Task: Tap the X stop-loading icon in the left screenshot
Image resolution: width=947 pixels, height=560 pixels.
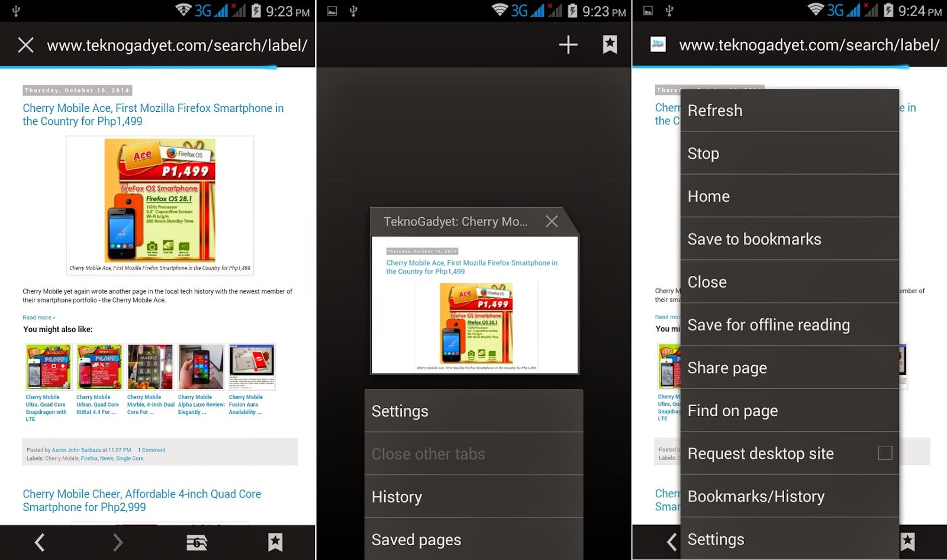Action: (25, 45)
